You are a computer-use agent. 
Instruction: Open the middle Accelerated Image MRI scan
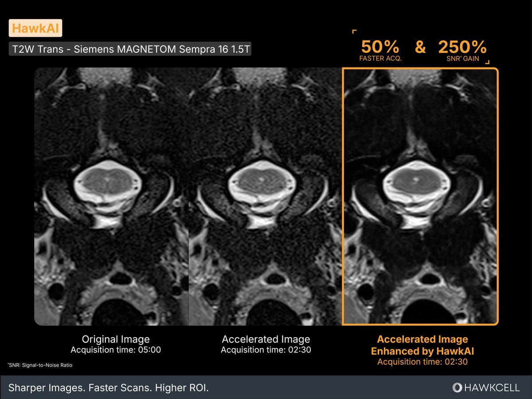point(266,196)
